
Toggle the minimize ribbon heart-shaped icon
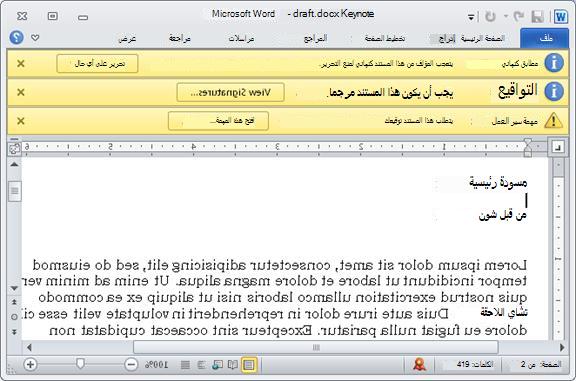(35, 37)
